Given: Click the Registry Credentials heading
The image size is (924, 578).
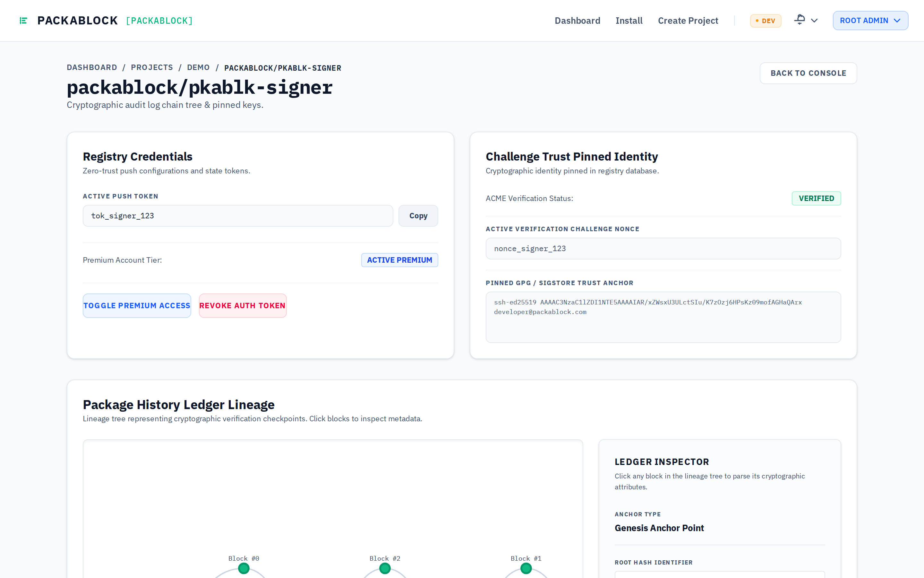Looking at the screenshot, I should click(x=137, y=156).
